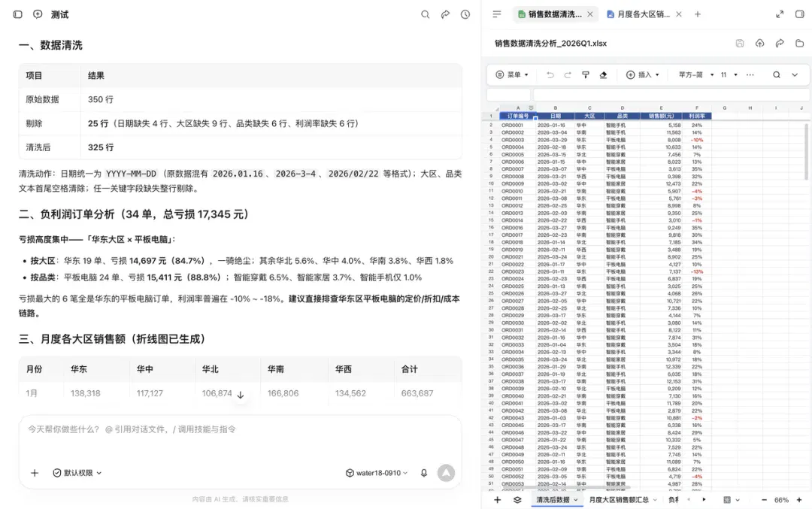The height and width of the screenshot is (509, 812).
Task: Open chat history clock icon
Action: coord(465,14)
